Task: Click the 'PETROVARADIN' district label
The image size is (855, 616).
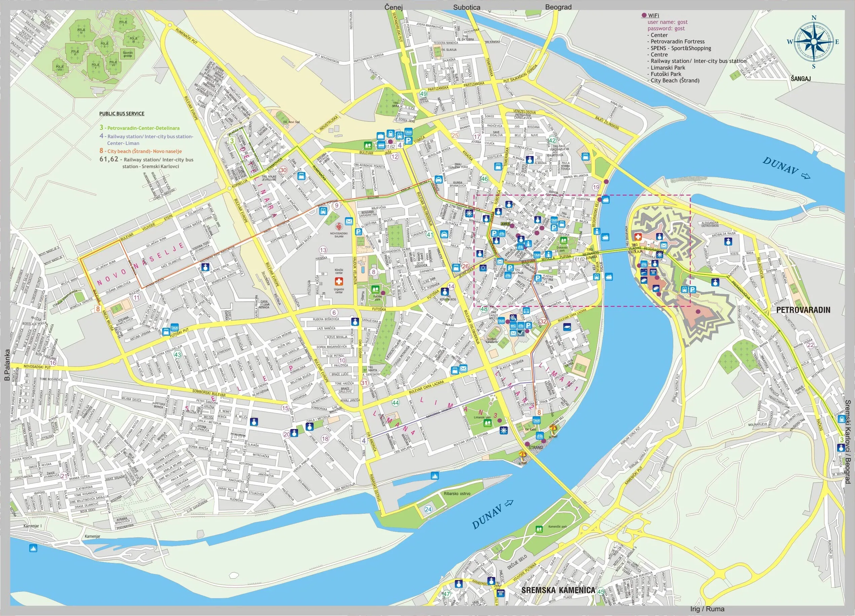Action: click(x=803, y=310)
